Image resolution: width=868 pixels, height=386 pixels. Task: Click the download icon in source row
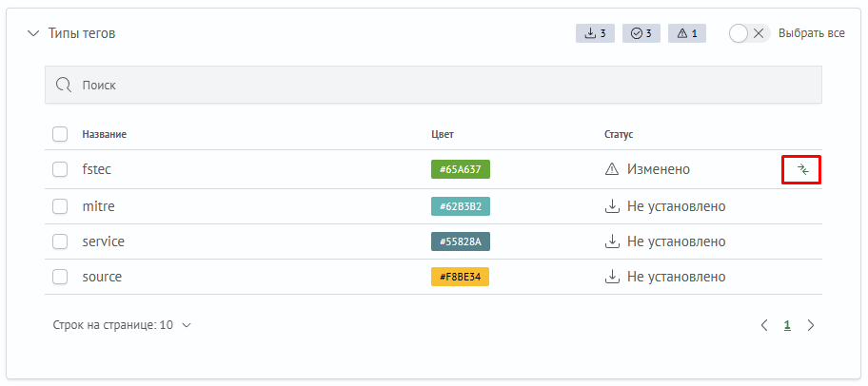[612, 277]
